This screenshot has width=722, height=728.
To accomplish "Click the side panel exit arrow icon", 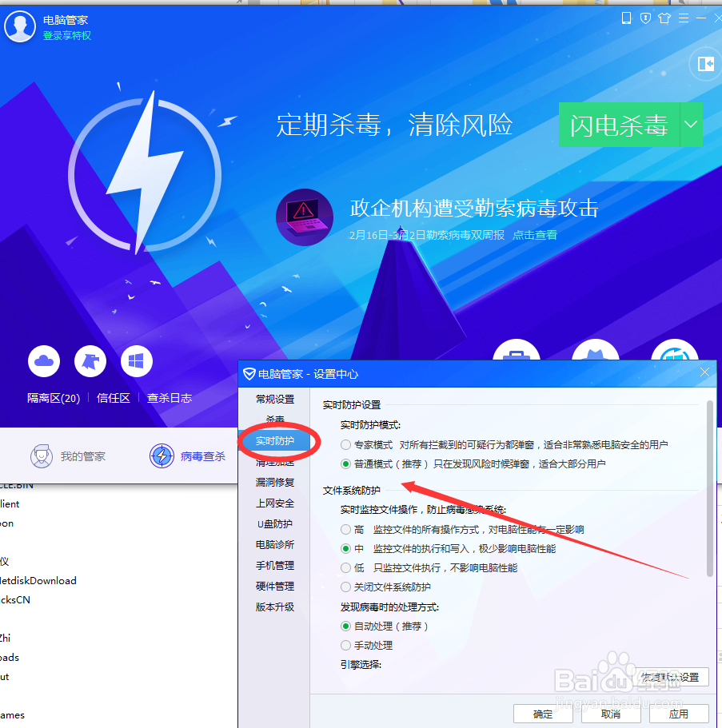I will (x=706, y=64).
